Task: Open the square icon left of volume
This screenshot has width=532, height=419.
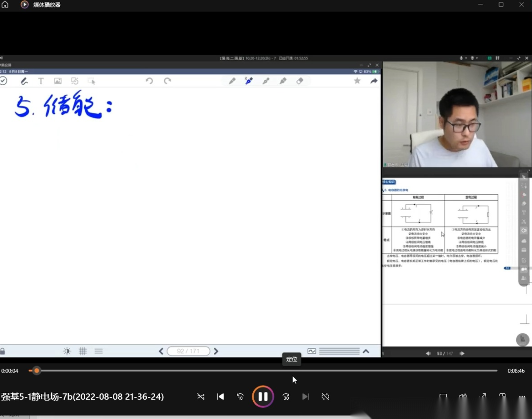Action: 443,396
